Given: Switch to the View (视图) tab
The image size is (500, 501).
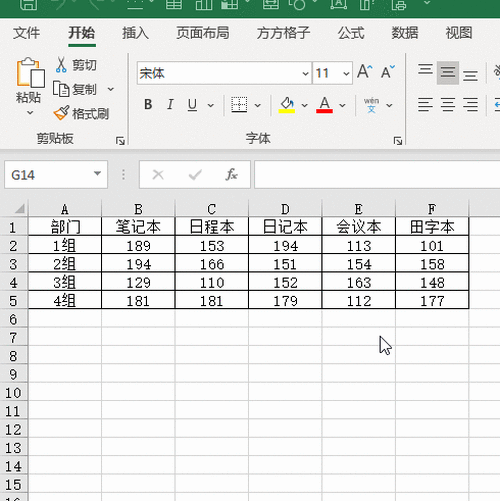Looking at the screenshot, I should pos(459,33).
